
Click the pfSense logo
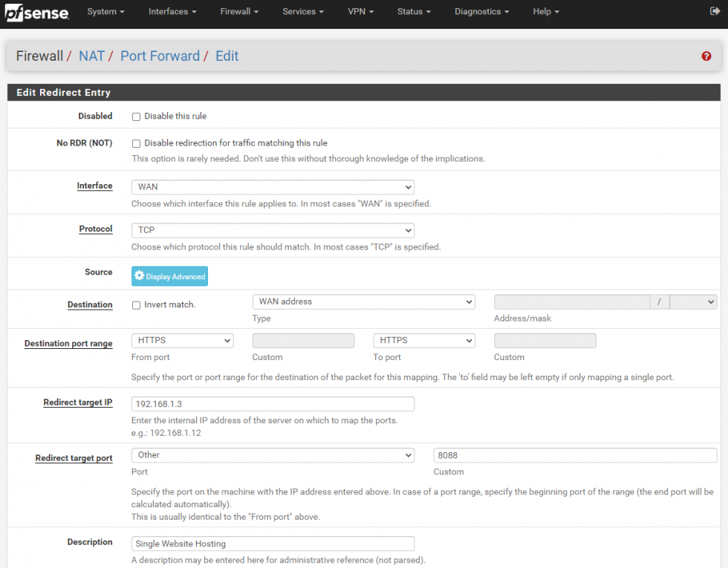[x=36, y=12]
